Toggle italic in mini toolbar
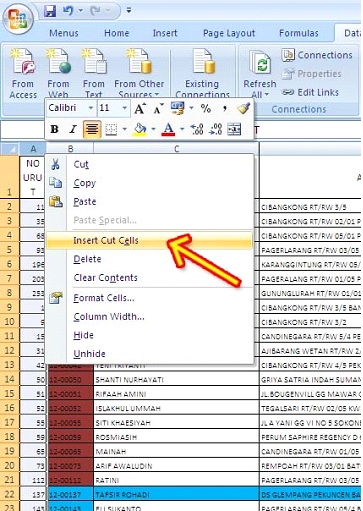The image size is (363, 511). 73,129
